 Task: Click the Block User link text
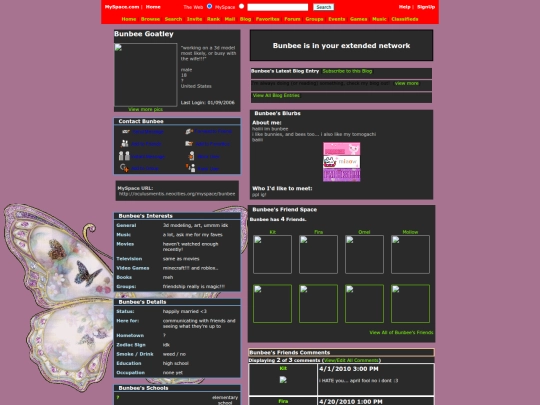pos(208,157)
